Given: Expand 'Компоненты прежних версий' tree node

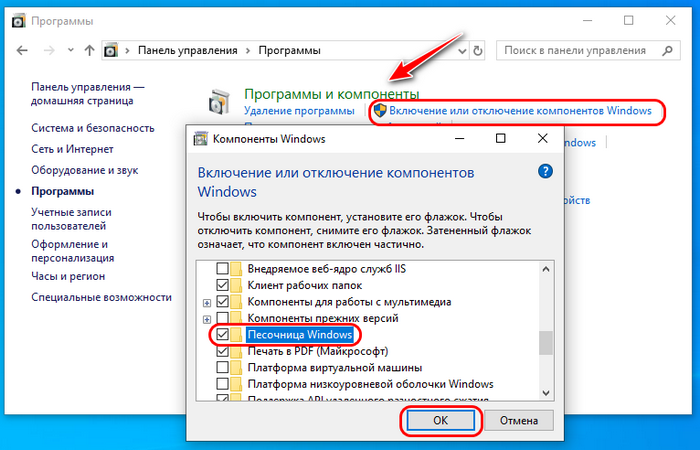Looking at the screenshot, I should [x=207, y=320].
